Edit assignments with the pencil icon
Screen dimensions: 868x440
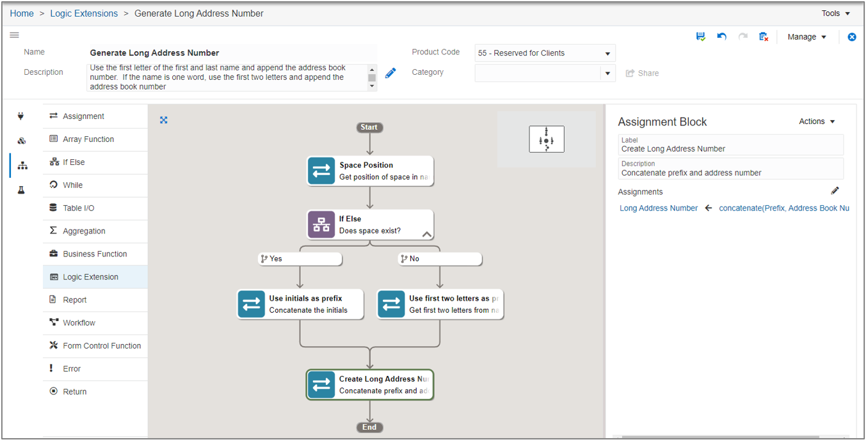[x=835, y=191]
